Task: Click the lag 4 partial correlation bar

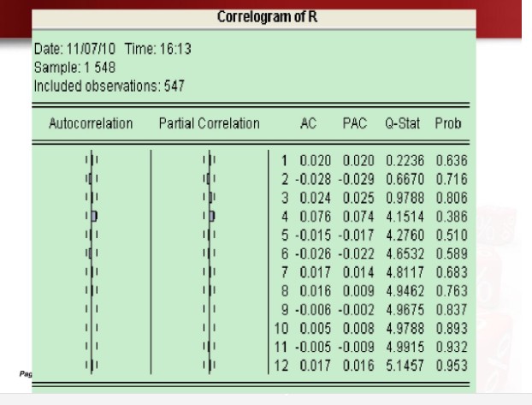Action: point(212,216)
